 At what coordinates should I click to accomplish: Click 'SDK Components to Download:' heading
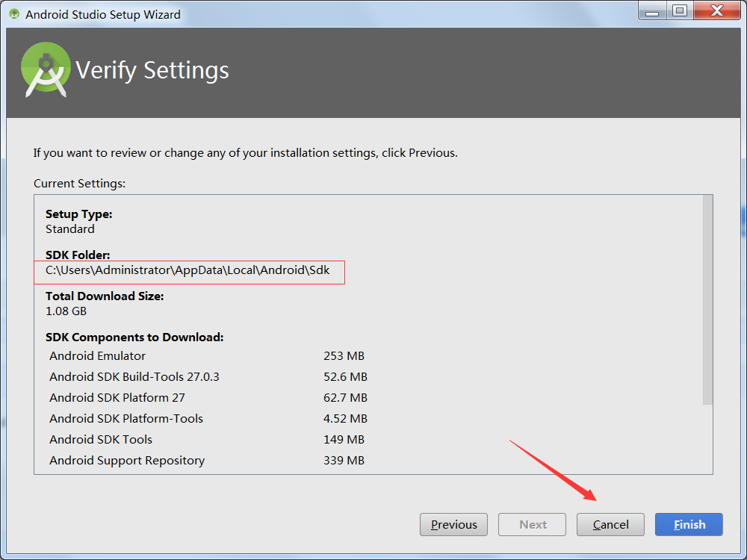[134, 337]
